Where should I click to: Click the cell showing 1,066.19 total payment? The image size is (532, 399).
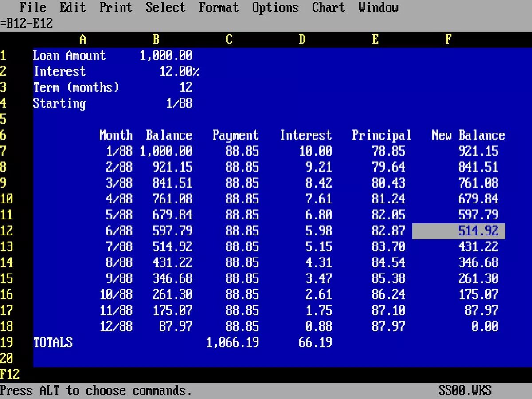(232, 342)
